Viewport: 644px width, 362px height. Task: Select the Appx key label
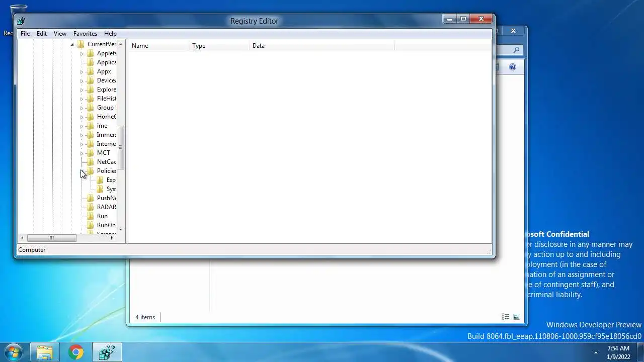[104, 71]
